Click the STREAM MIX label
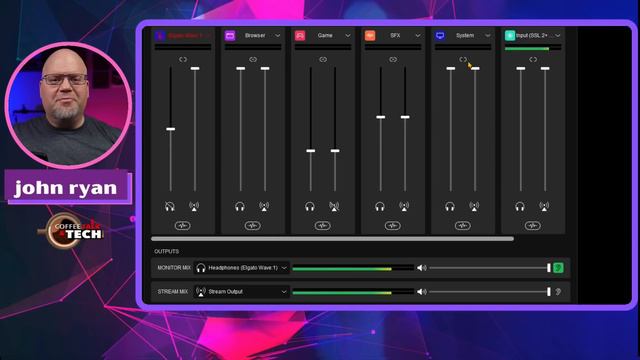 click(x=173, y=291)
